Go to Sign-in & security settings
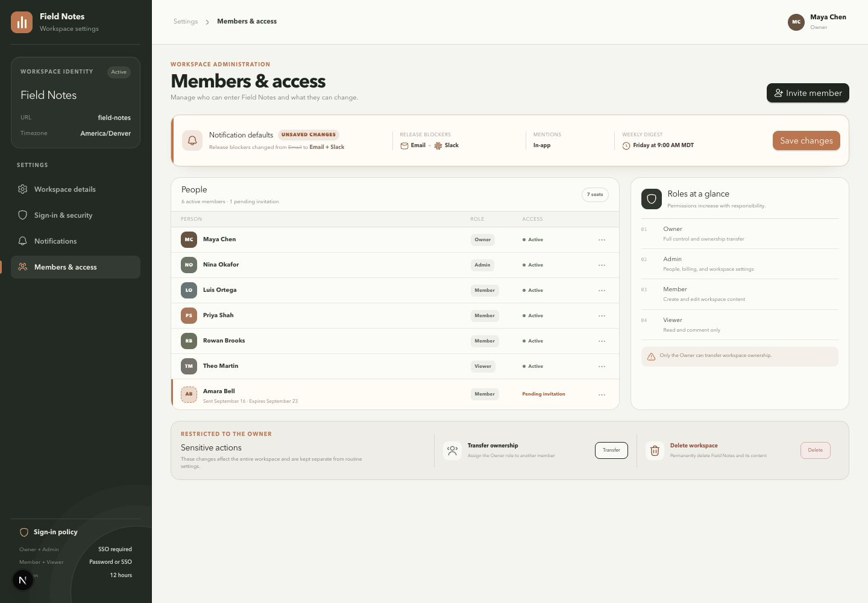Screen dimensions: 868x603 pos(75,215)
